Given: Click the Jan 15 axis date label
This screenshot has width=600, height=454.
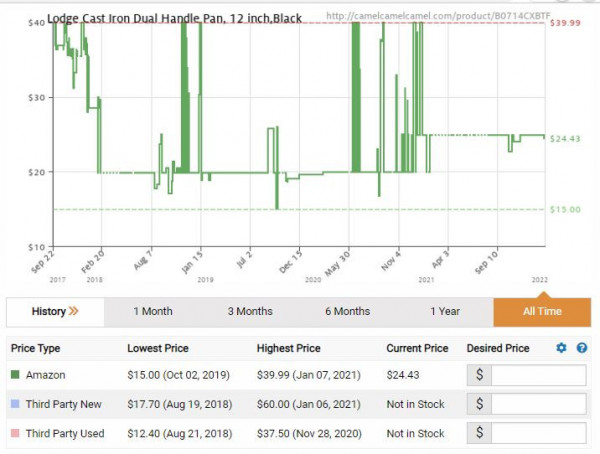Looking at the screenshot, I should [192, 261].
